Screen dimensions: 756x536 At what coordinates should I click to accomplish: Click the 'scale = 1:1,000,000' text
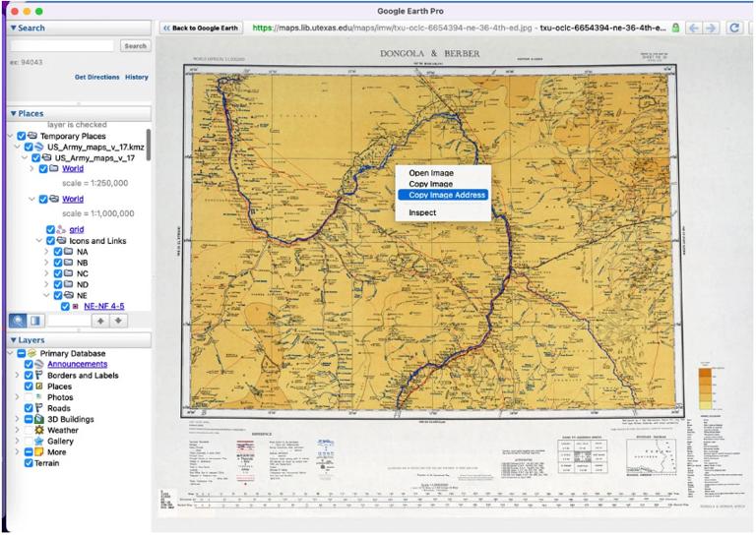97,213
